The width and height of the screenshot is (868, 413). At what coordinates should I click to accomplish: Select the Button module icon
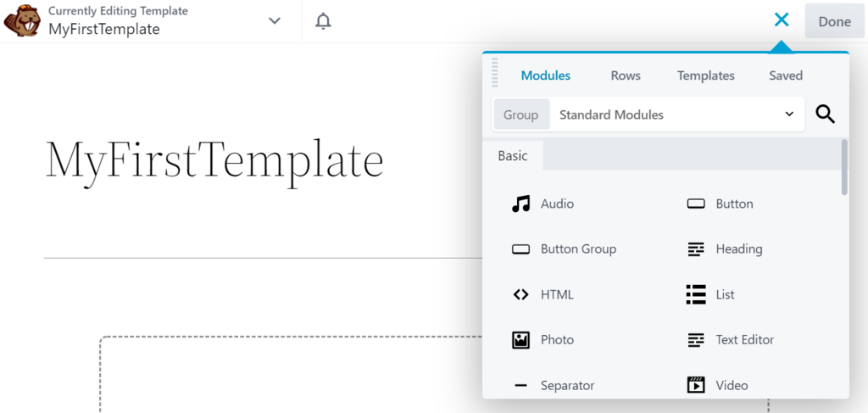tap(696, 204)
